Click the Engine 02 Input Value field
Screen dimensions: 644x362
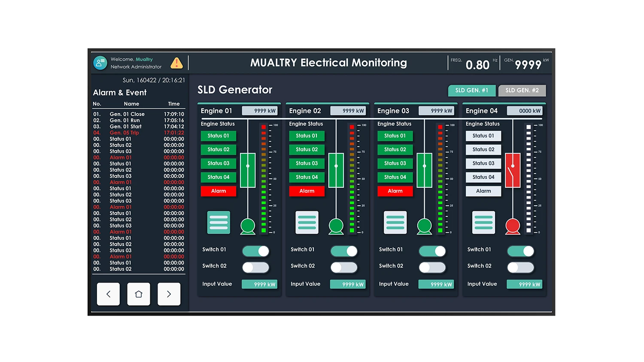[x=348, y=284]
